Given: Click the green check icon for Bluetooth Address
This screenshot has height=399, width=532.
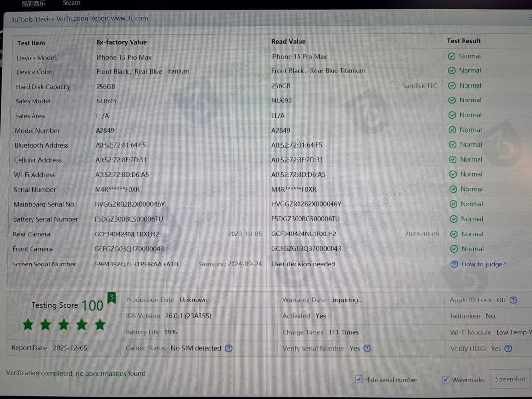Looking at the screenshot, I should click(452, 144).
